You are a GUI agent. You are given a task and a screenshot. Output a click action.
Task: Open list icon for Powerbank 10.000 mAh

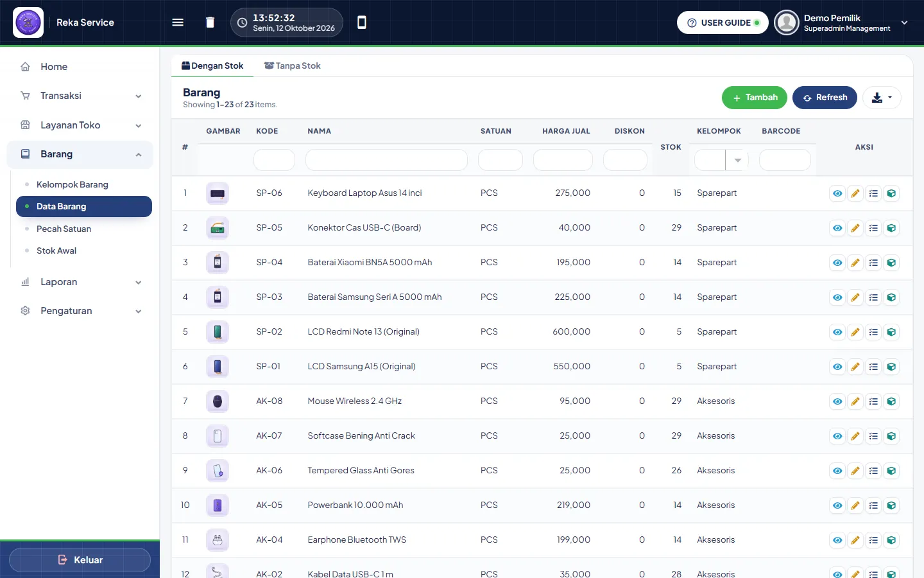[873, 505]
